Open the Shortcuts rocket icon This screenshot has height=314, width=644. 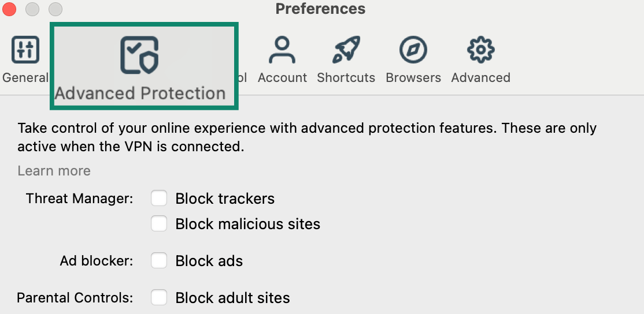346,50
